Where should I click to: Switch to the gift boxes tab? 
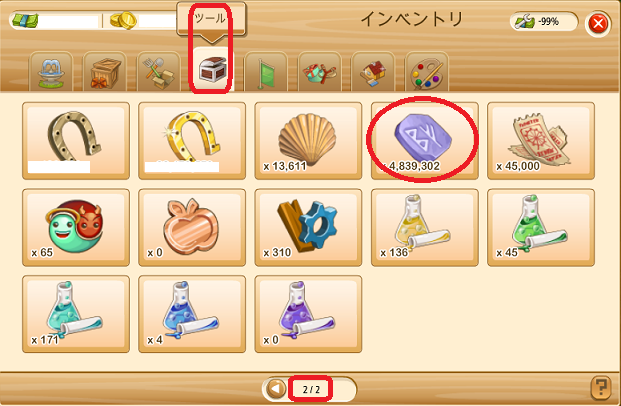[320, 72]
